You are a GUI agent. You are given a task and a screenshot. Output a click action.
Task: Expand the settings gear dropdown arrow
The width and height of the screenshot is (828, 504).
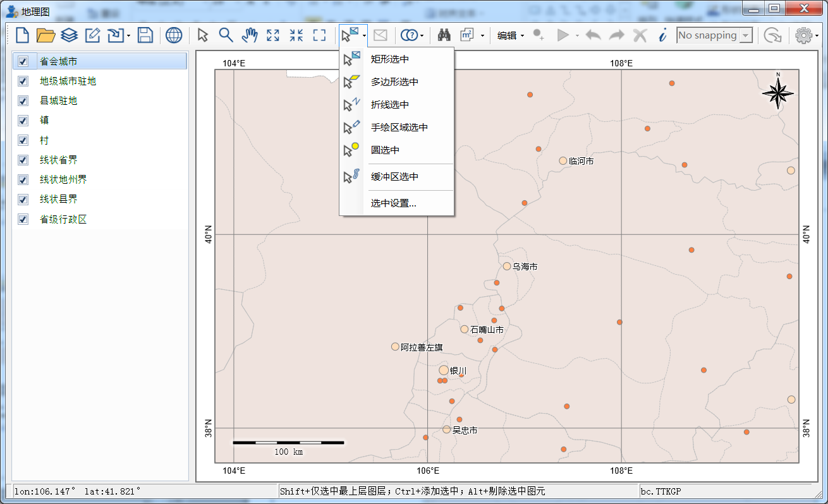click(817, 36)
